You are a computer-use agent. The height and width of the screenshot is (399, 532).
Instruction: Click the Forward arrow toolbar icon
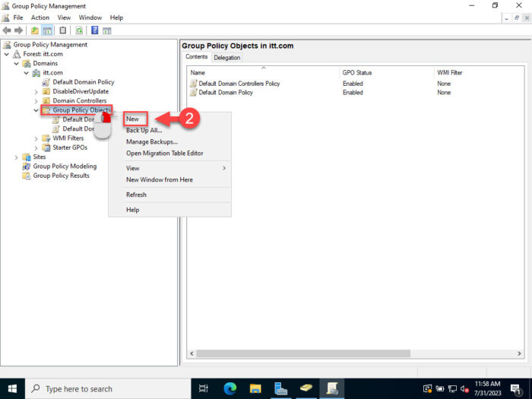(x=19, y=30)
